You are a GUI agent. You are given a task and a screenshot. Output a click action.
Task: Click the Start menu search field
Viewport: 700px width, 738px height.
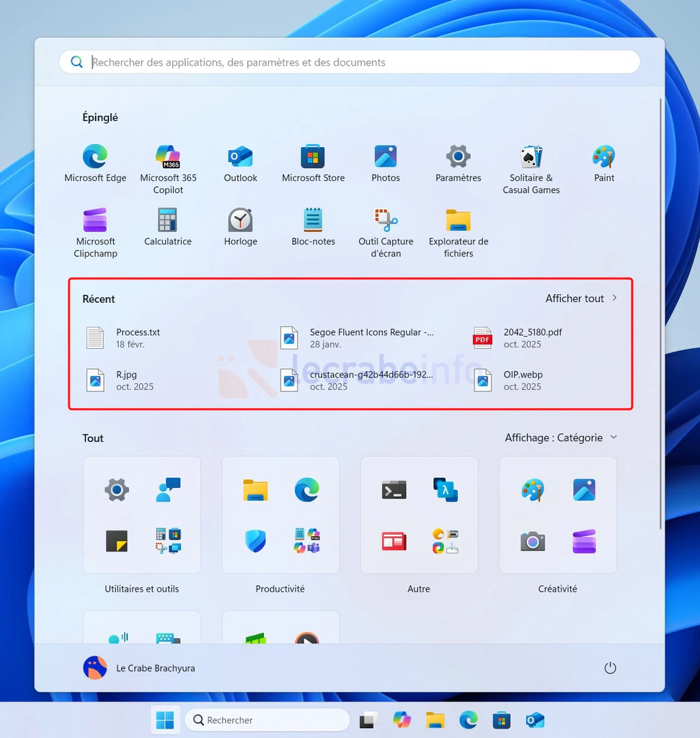[350, 62]
